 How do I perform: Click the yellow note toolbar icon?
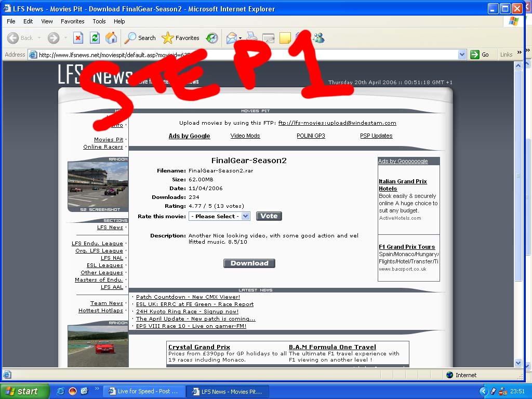click(285, 38)
